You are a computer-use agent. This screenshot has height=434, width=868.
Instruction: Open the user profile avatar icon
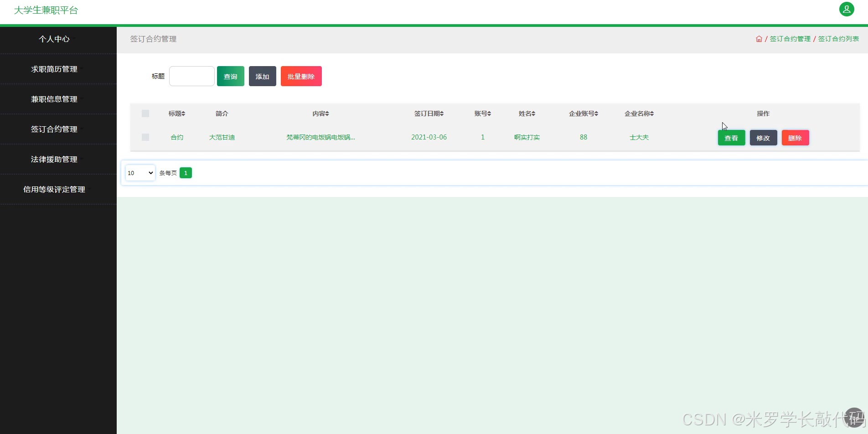(847, 9)
